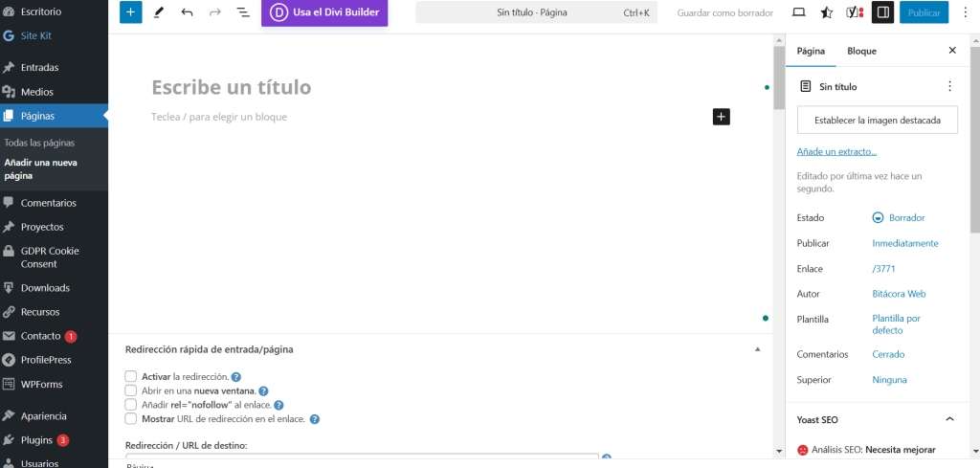Screen dimensions: 980x468
Task: Open Todas las páginas submenu link
Action: [39, 144]
